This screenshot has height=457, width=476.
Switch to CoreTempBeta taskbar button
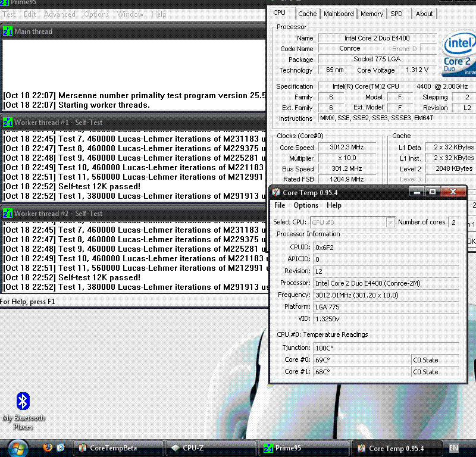point(118,448)
